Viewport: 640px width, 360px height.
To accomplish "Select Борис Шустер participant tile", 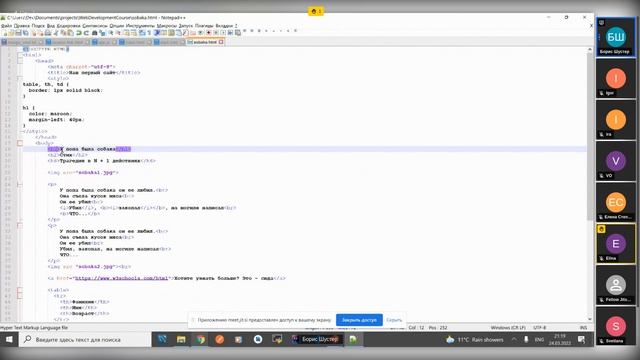I will (616, 37).
